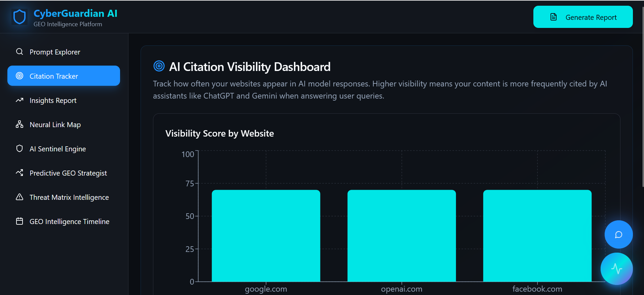The height and width of the screenshot is (295, 644).
Task: Switch to AI Sentinel Engine
Action: [x=64, y=149]
